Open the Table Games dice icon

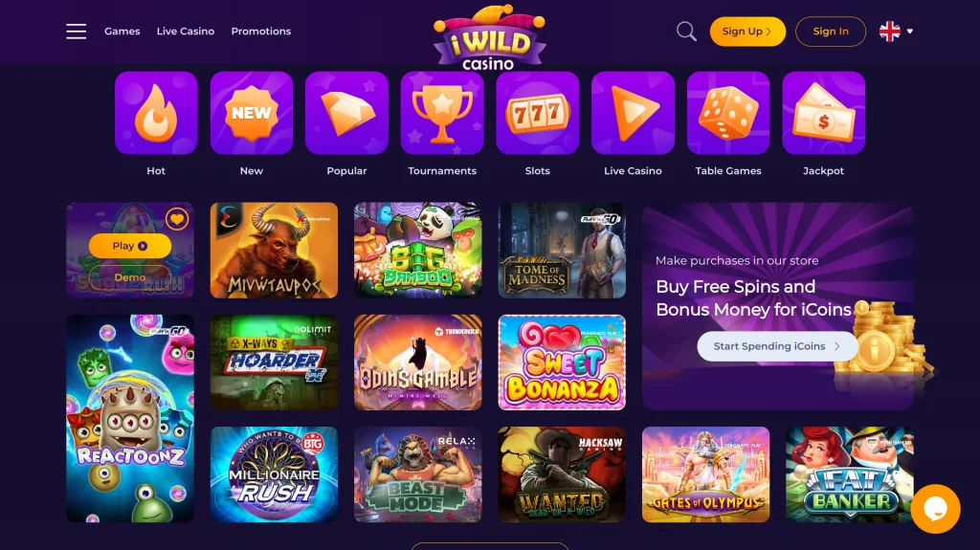(x=728, y=113)
